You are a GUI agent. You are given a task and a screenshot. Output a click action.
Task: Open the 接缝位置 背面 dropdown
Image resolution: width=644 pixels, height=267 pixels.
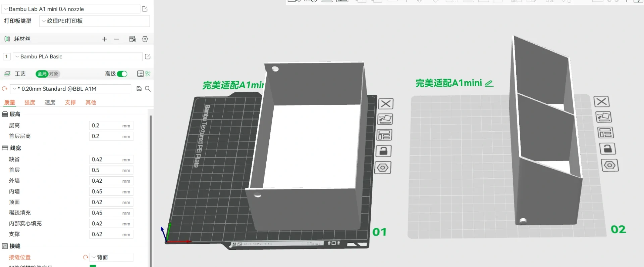click(111, 257)
